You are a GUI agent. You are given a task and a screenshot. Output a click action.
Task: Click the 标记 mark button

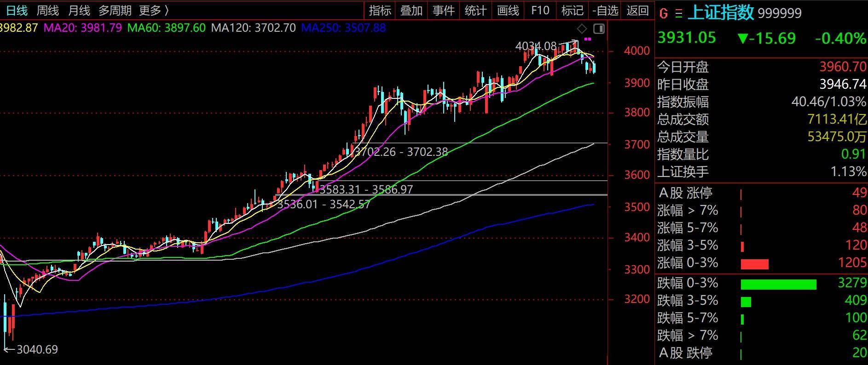pos(572,10)
